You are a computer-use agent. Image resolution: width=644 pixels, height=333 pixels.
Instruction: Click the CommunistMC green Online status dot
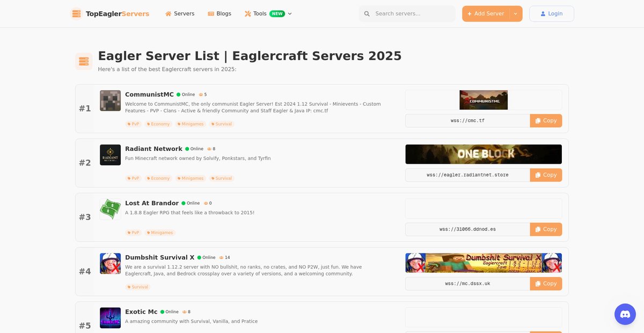pos(178,95)
